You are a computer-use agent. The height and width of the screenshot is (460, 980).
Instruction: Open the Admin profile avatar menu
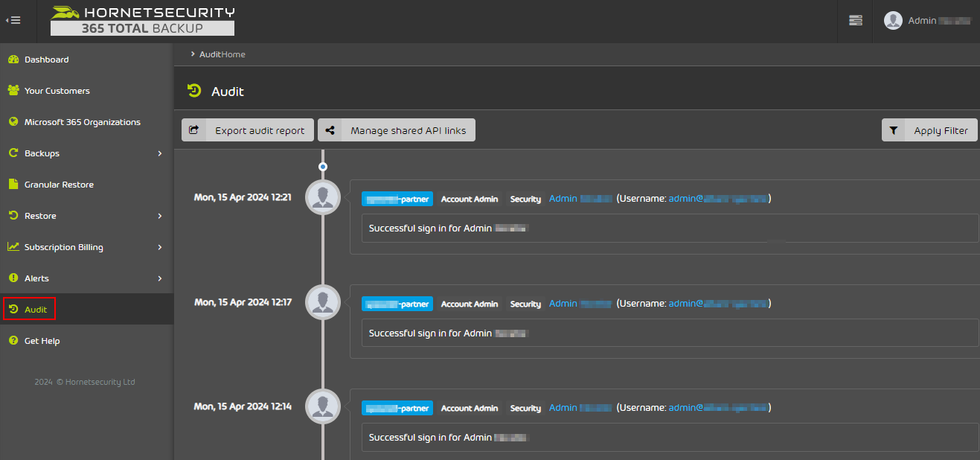[893, 20]
